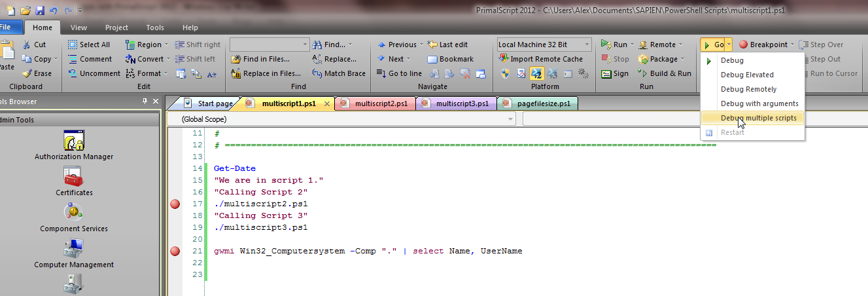
Task: Click Build & Run
Action: click(665, 73)
